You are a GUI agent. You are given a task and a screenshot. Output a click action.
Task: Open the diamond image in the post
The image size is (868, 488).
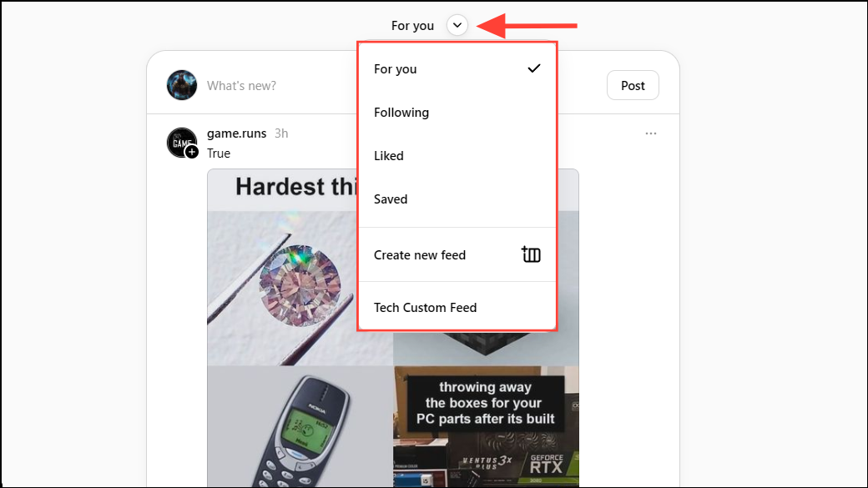click(284, 288)
